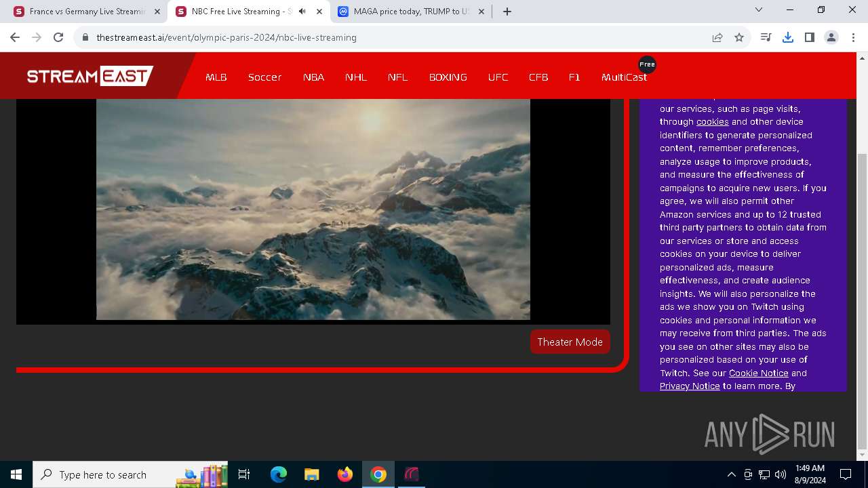Open network status icon
The height and width of the screenshot is (488, 868).
[x=764, y=474]
